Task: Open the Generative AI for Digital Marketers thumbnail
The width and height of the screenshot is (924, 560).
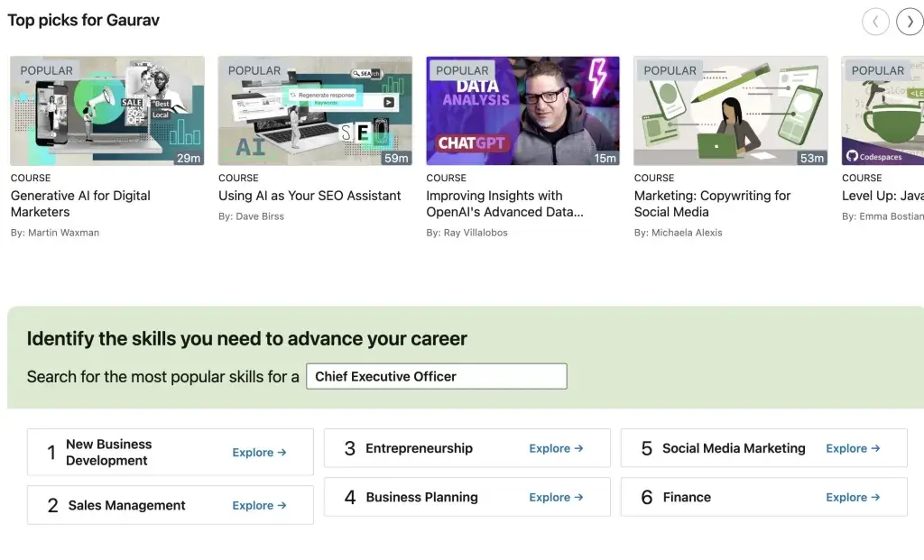Action: pos(106,110)
